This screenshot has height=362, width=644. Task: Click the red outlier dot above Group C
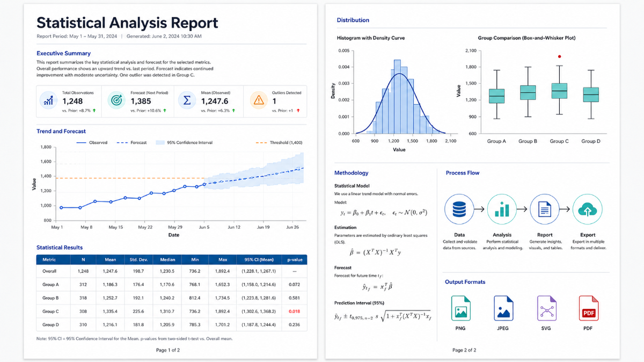(x=559, y=56)
